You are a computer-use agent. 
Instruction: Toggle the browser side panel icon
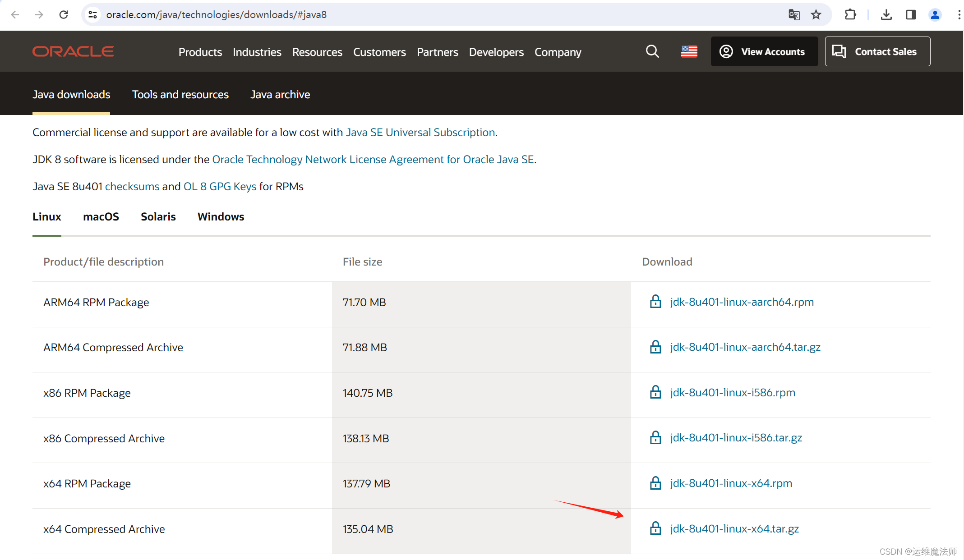(911, 14)
